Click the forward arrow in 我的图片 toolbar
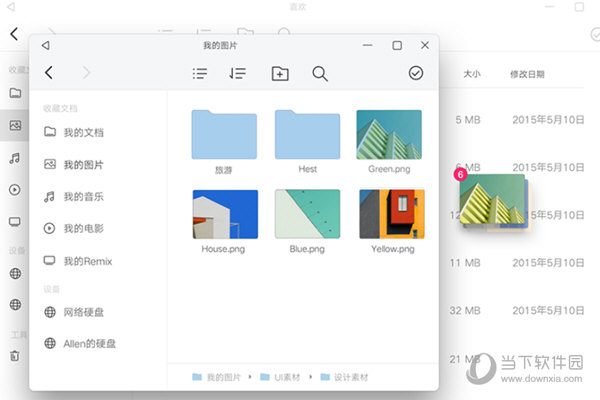The width and height of the screenshot is (600, 400). tap(86, 72)
